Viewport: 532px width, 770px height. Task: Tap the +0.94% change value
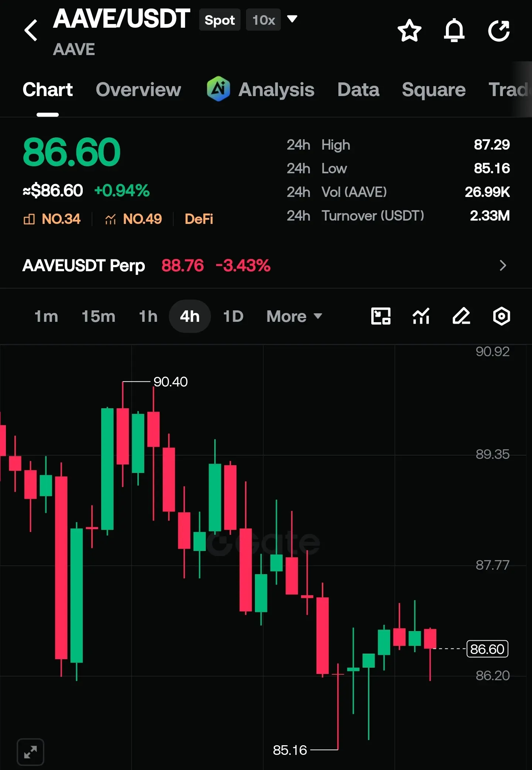tap(122, 191)
